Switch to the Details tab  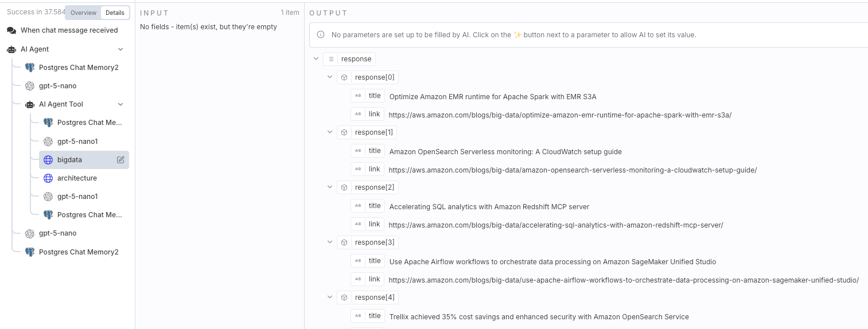tap(115, 13)
